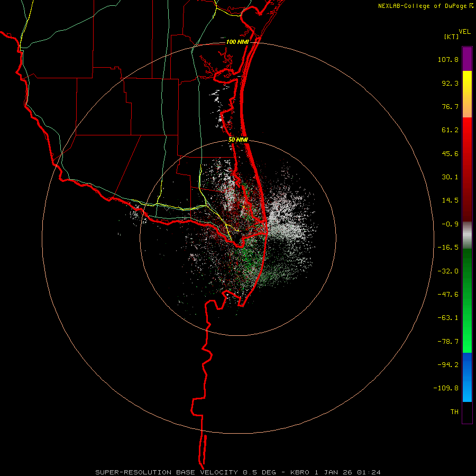Click the -78.7 velocity scale value
The height and width of the screenshot is (476, 476).
coord(448,342)
